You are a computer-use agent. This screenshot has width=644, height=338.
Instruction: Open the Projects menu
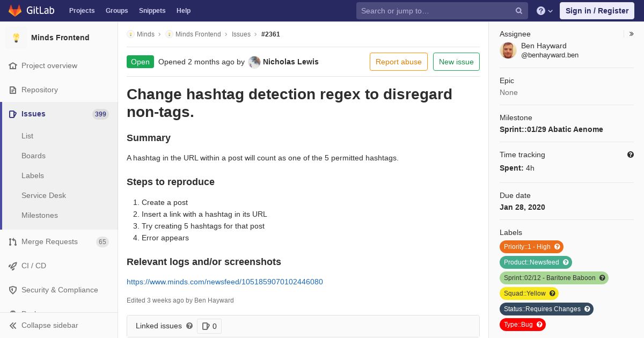82,11
